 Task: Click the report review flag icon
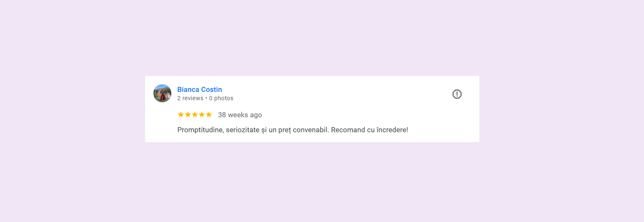click(457, 94)
